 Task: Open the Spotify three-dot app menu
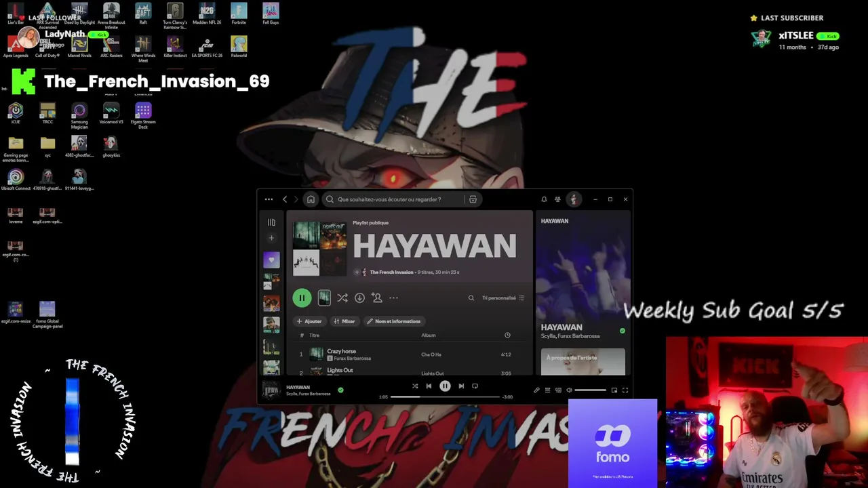tap(269, 199)
